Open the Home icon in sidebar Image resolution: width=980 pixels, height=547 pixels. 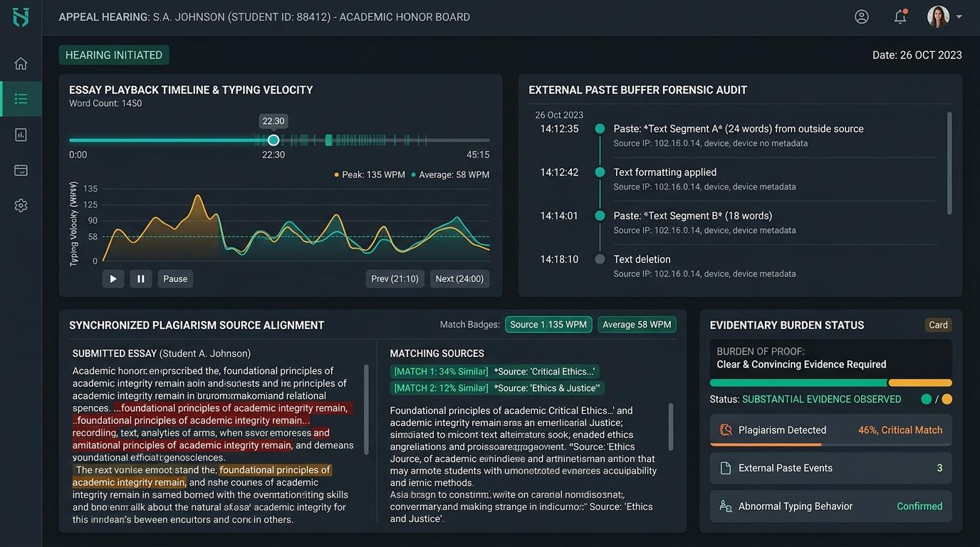[21, 63]
